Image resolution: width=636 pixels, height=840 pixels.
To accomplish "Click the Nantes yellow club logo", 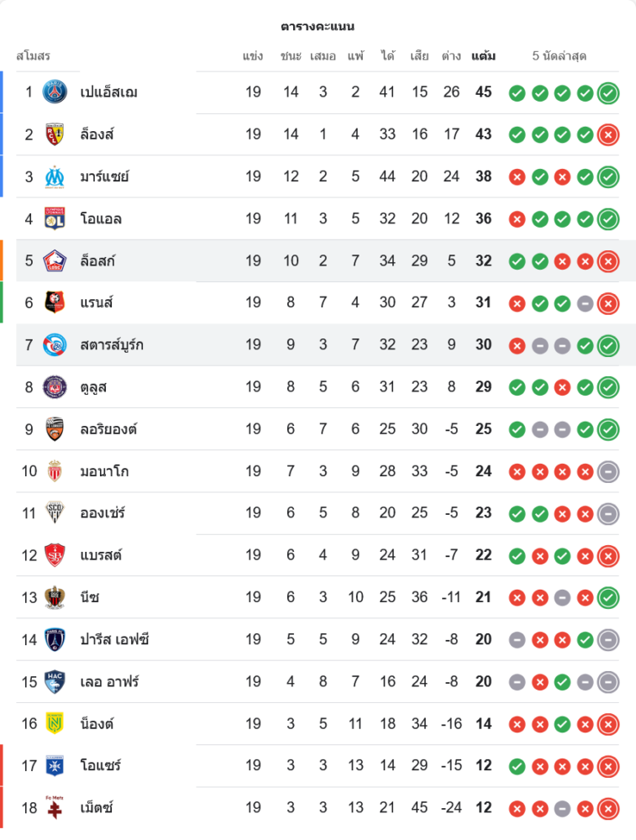I will tap(55, 723).
